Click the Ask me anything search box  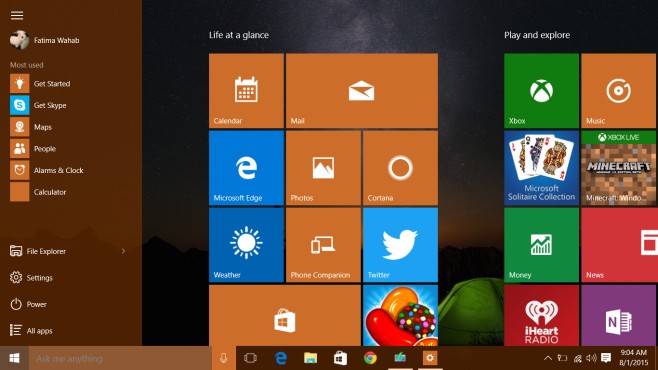point(120,358)
